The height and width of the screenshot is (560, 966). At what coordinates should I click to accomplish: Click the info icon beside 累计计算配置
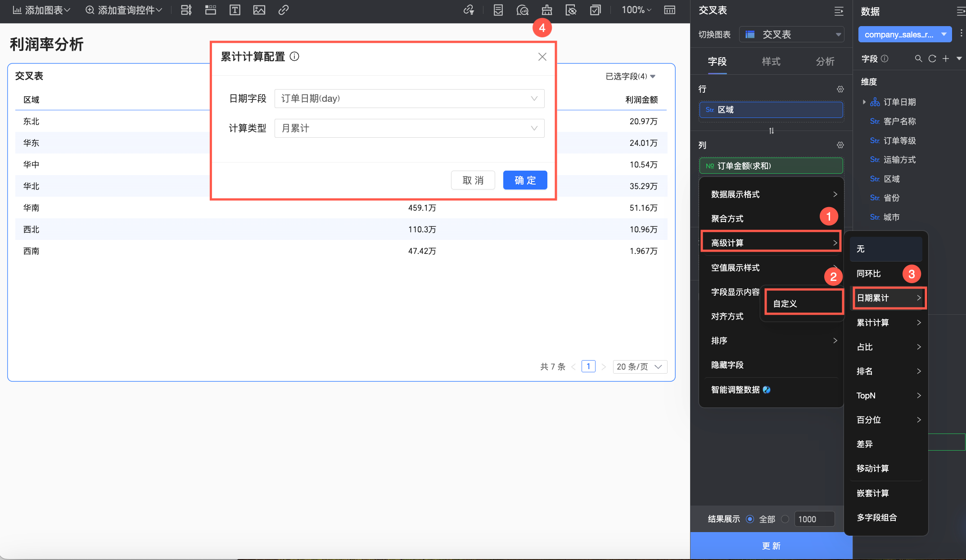294,56
